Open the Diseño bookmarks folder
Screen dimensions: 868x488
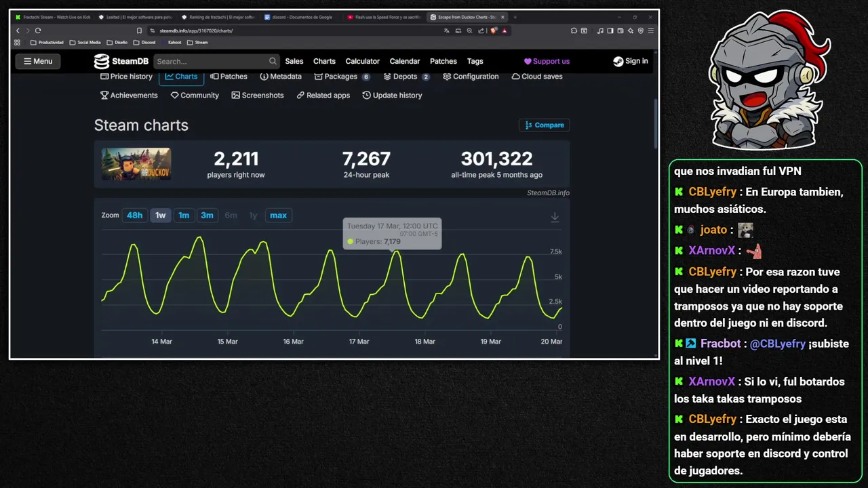point(117,42)
